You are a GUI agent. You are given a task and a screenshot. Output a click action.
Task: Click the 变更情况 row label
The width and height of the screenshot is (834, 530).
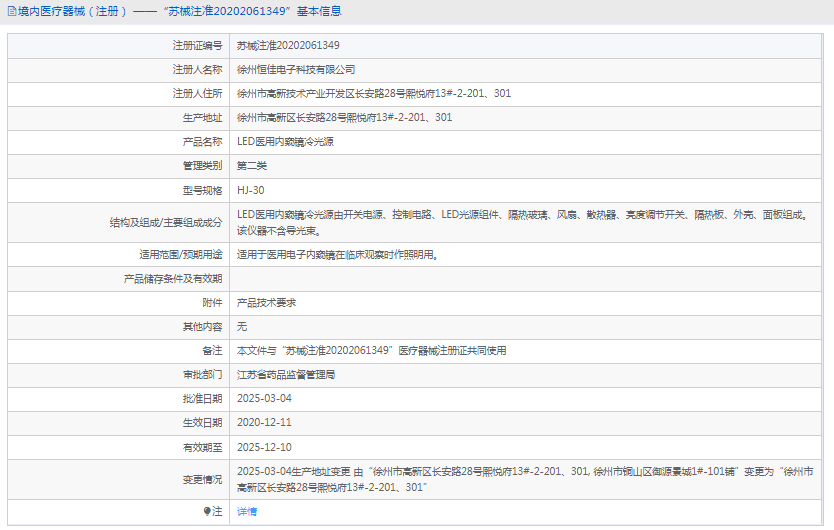coord(202,479)
